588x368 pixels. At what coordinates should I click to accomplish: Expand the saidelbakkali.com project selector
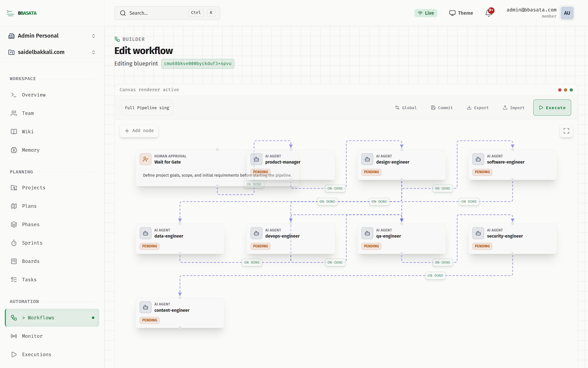[52, 52]
